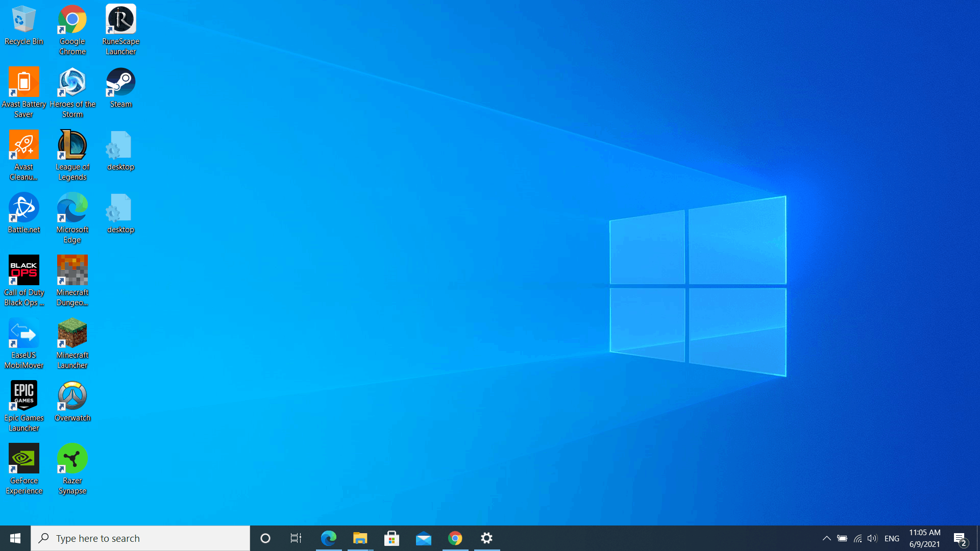Select the League of Legends shortcut
Screen dimensions: 980x551
(72, 145)
